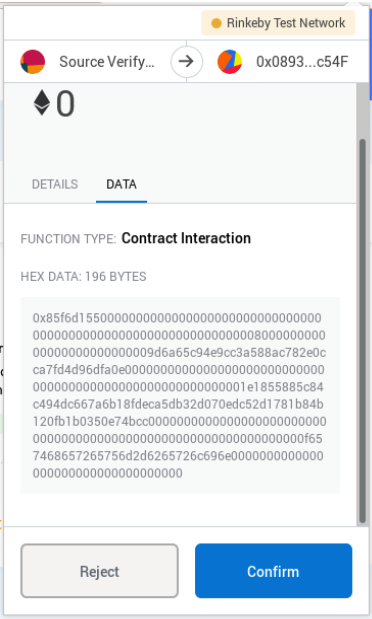Click the Source Verify sender account avatar
372x619 pixels.
click(32, 62)
